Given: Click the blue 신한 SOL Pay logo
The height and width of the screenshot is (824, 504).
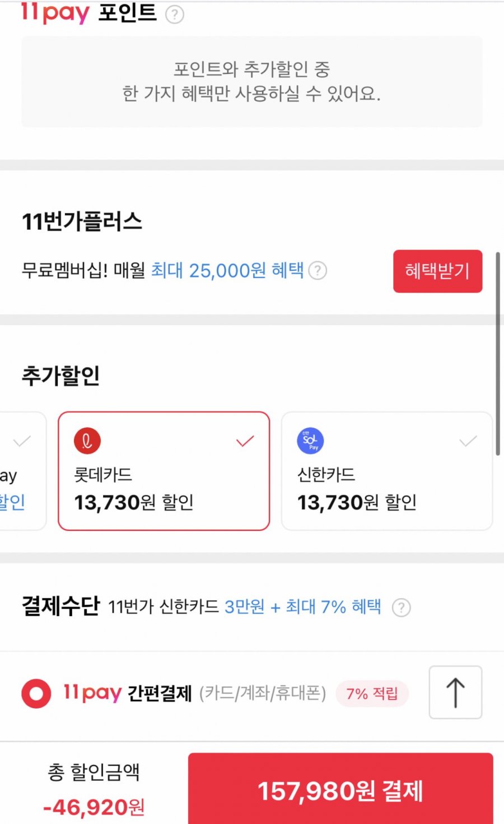Looking at the screenshot, I should [310, 441].
